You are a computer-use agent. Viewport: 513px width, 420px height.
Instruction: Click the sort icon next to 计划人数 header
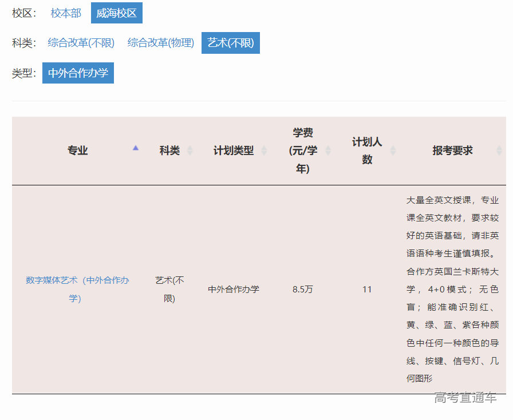[393, 150]
